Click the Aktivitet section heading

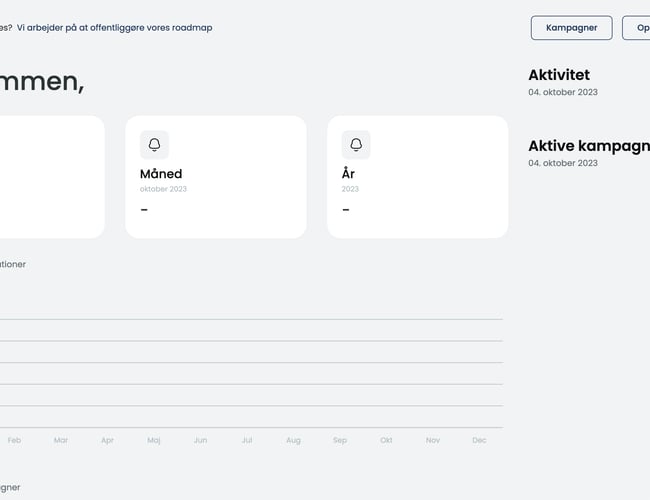click(559, 75)
